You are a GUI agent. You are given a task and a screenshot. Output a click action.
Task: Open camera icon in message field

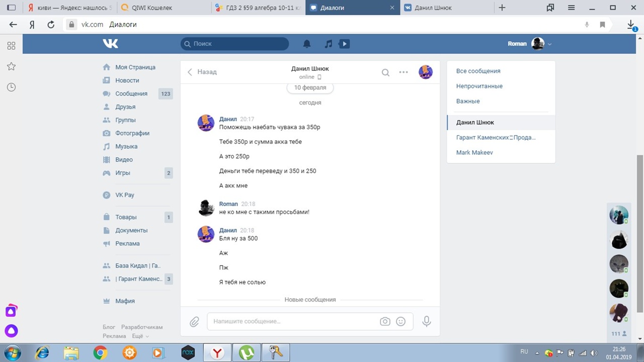pyautogui.click(x=385, y=322)
